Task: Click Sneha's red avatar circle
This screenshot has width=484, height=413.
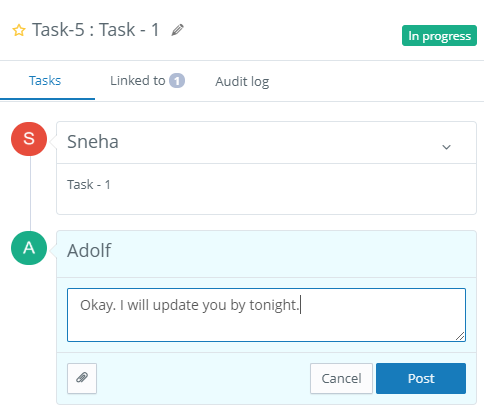Action: tap(29, 139)
